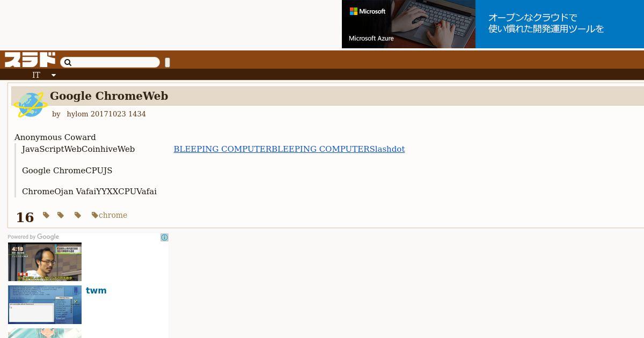Open hylom author profile link

pos(77,114)
